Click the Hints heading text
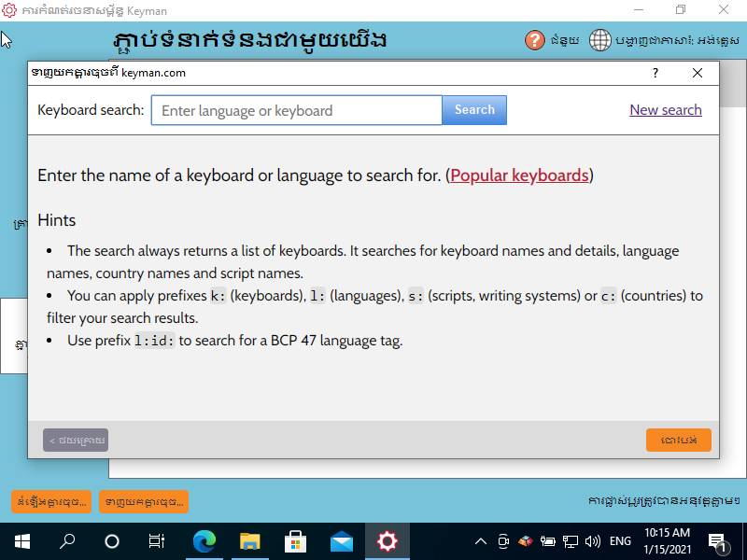The height and width of the screenshot is (560, 747). click(57, 220)
